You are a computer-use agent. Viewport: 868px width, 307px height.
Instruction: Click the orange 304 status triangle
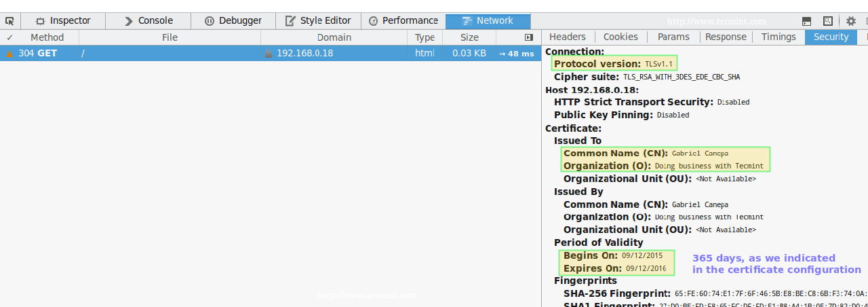9,54
